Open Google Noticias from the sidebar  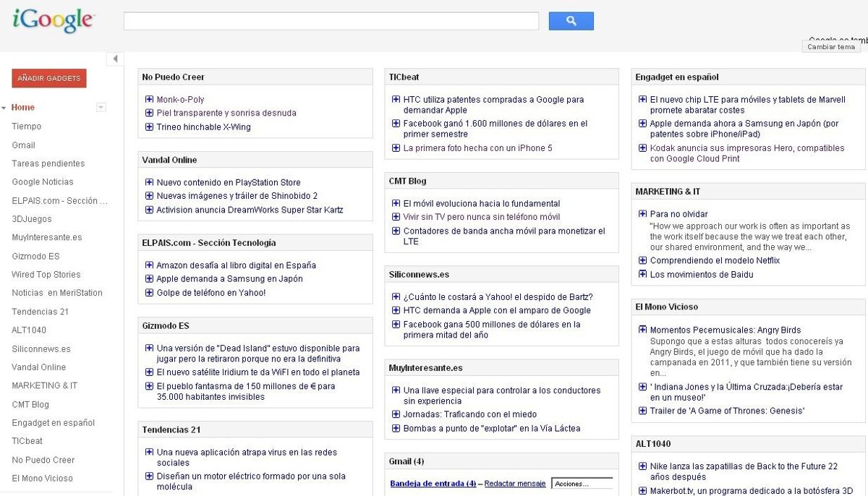click(x=42, y=182)
